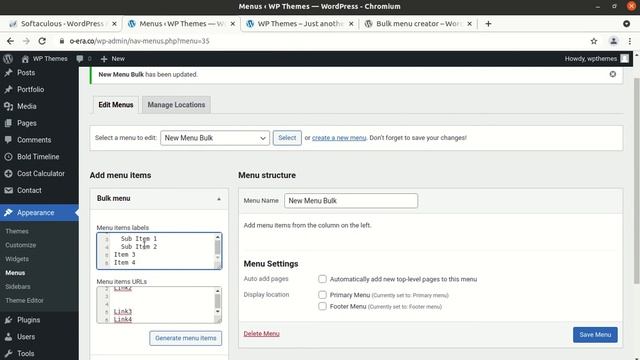The height and width of the screenshot is (360, 640).
Task: Open Pages icon in sidebar
Action: coord(8,123)
